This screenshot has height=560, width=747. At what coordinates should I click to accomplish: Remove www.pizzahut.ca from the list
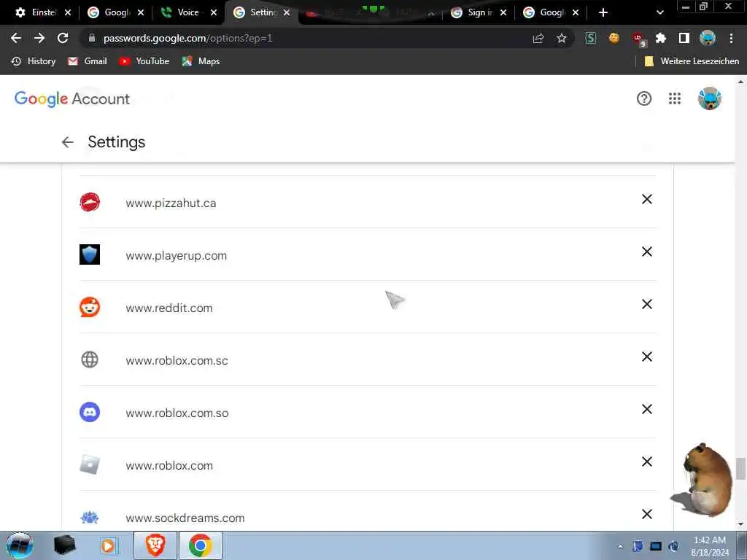tap(646, 199)
